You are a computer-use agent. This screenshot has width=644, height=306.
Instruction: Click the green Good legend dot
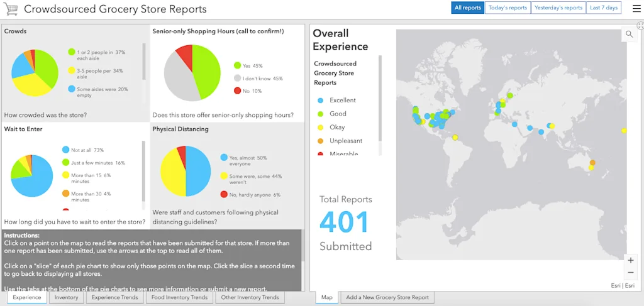point(320,114)
